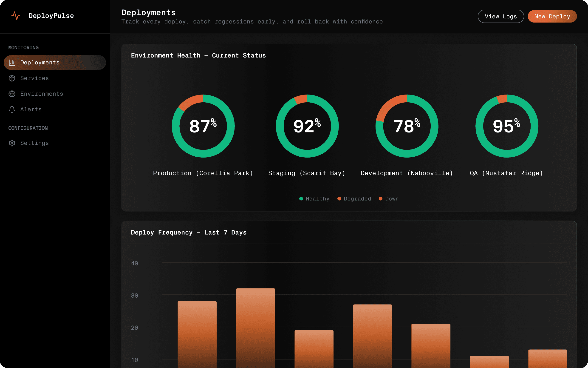Select Alerts in the sidebar
588x368 pixels.
click(x=55, y=109)
